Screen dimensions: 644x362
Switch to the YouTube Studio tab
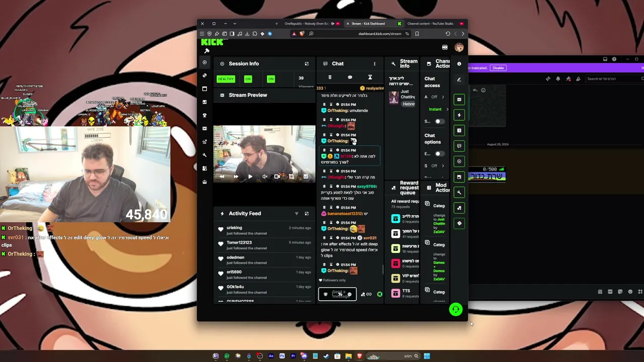click(x=433, y=24)
